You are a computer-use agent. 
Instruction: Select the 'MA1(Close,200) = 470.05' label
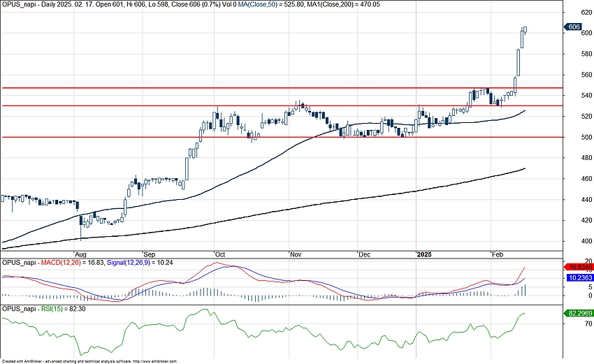343,4
